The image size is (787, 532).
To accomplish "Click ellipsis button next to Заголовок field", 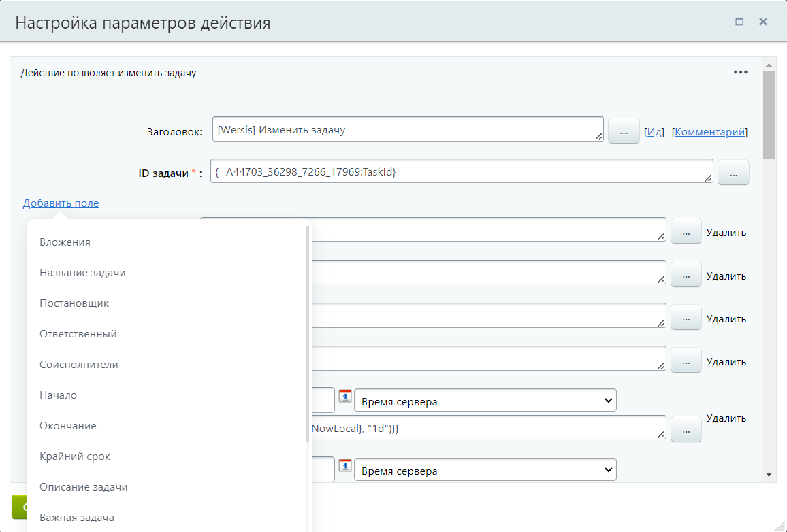I will 623,131.
